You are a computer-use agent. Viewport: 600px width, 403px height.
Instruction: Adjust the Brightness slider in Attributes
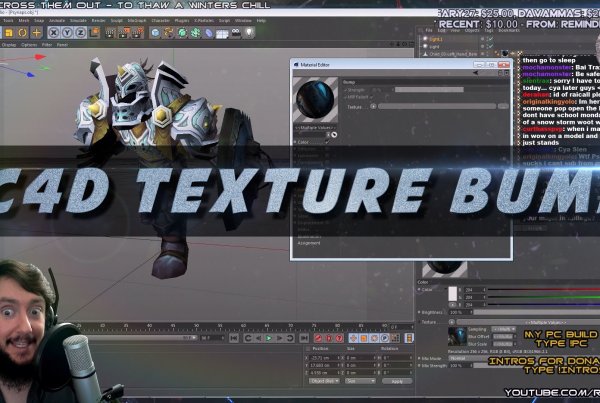[536, 312]
